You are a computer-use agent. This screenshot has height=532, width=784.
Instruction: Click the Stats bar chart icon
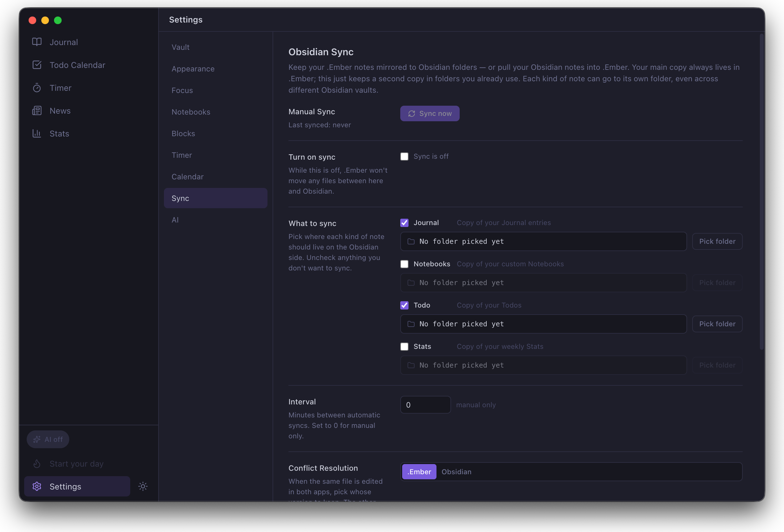pyautogui.click(x=37, y=134)
